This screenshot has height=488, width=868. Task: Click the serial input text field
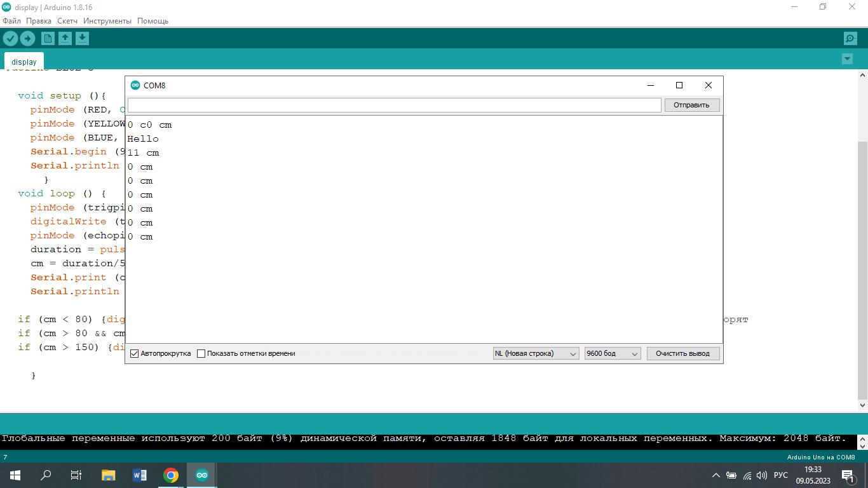tap(394, 105)
